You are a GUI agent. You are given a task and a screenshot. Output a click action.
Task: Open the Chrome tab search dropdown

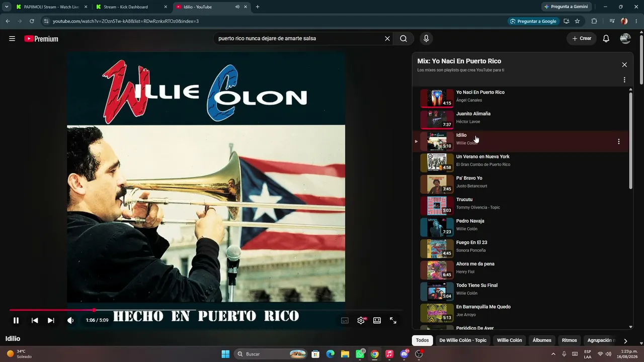tap(7, 7)
